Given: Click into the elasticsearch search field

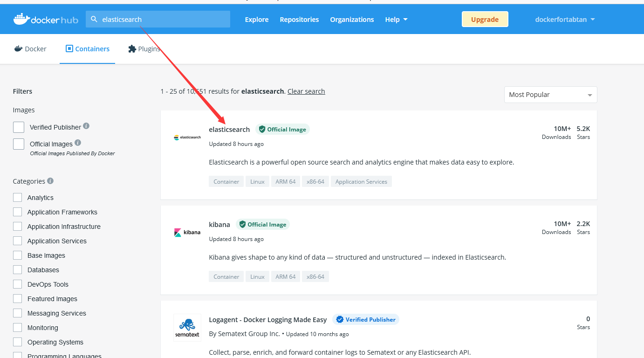Looking at the screenshot, I should 158,19.
